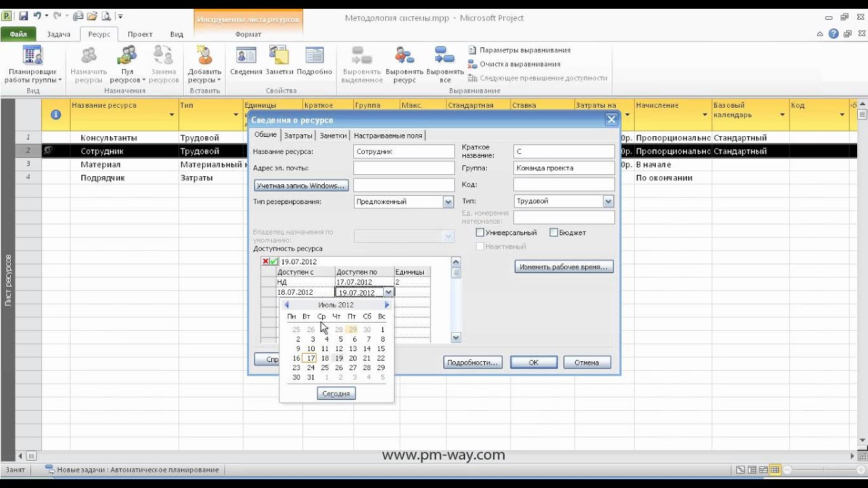Click the Изменить рабочее время... button

(564, 267)
